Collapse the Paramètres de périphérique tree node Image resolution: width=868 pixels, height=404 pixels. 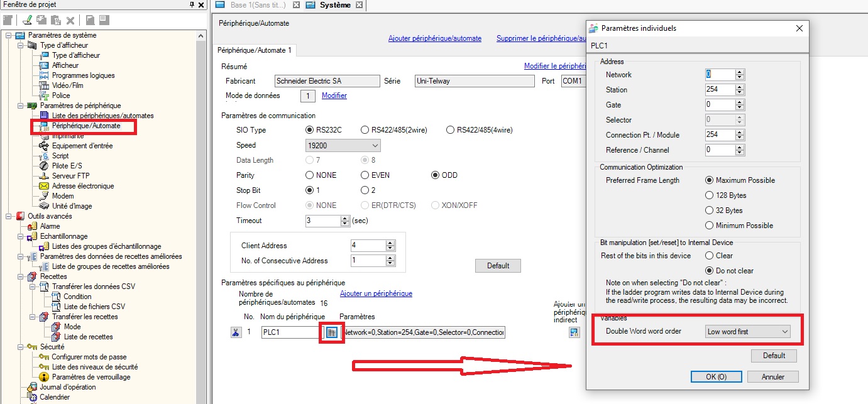20,106
